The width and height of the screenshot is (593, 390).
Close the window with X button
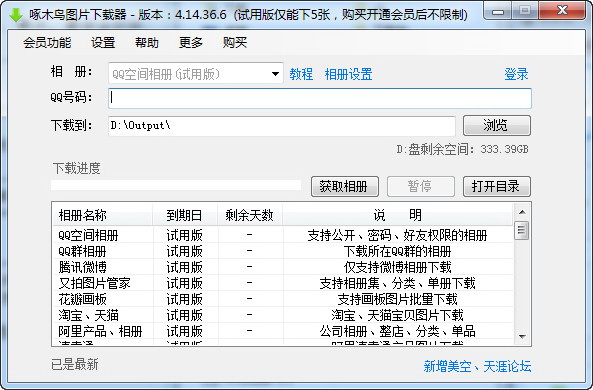(562, 11)
